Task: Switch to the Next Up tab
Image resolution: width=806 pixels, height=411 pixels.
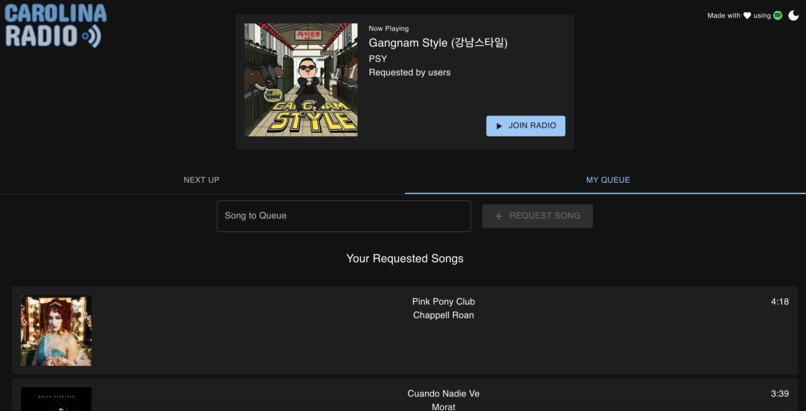Action: pyautogui.click(x=202, y=180)
